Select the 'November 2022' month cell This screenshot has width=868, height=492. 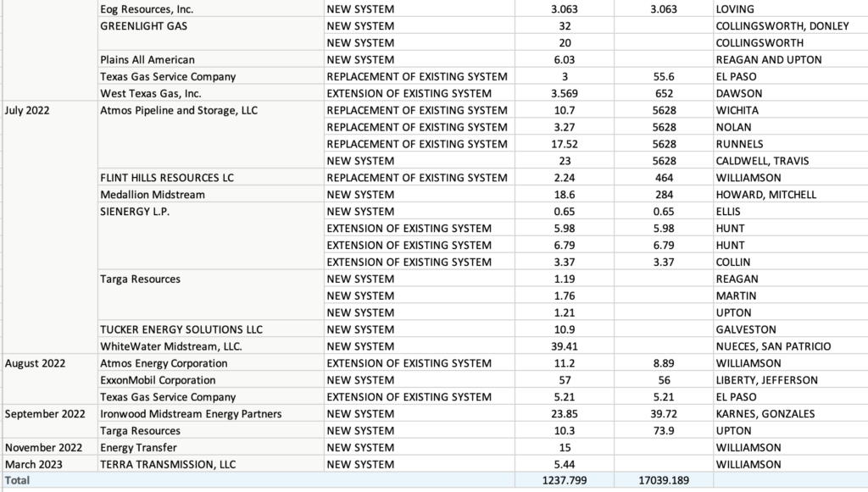pyautogui.click(x=50, y=447)
